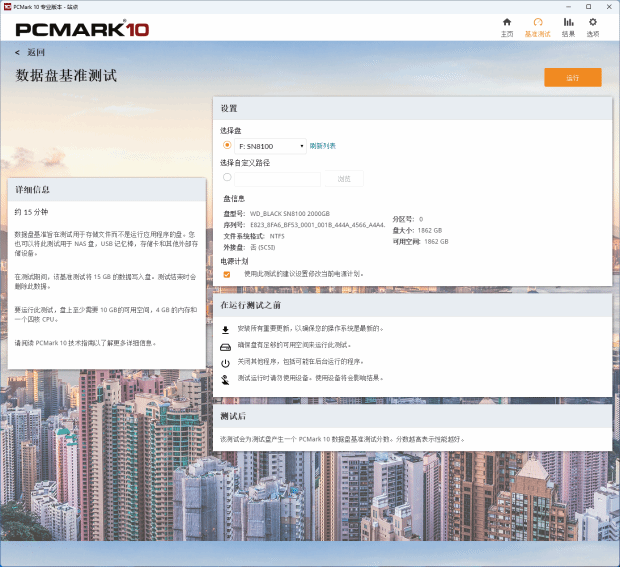This screenshot has width=620, height=567.
Task: Click the file system NTFS value
Action: (277, 236)
